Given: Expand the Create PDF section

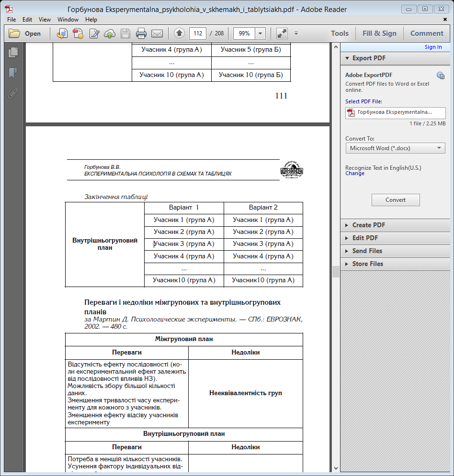Looking at the screenshot, I should click(368, 225).
